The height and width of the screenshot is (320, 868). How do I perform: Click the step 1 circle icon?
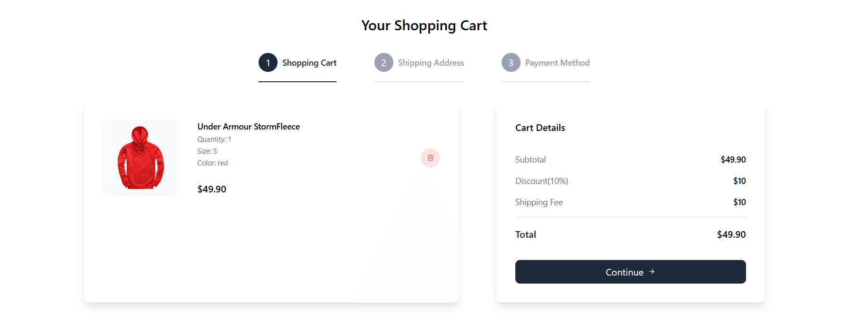point(268,62)
